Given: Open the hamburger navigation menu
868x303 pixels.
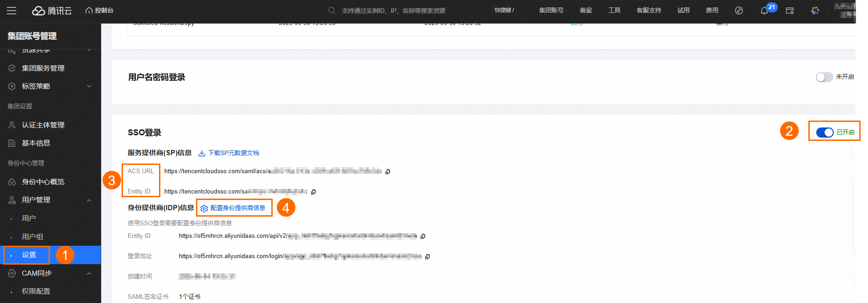Looking at the screenshot, I should (x=12, y=11).
